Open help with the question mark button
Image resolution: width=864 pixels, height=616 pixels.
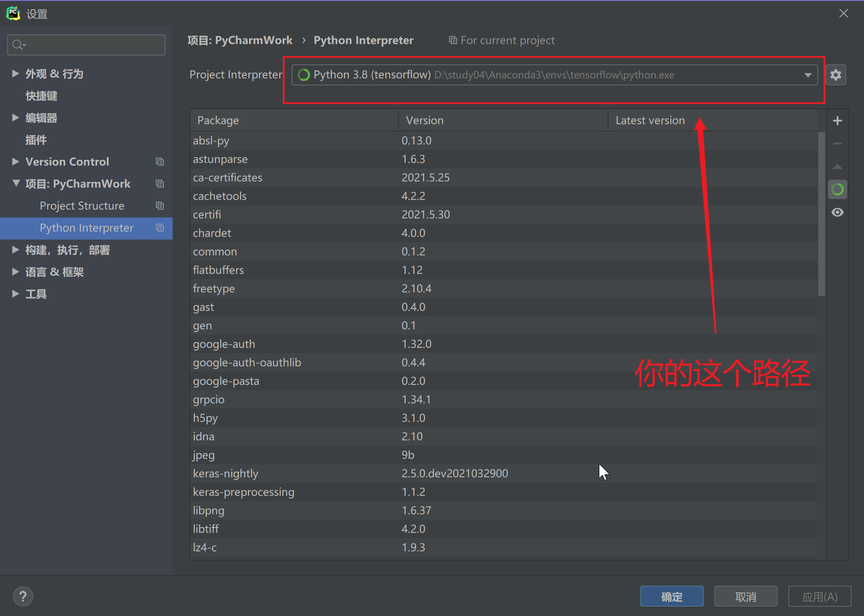pyautogui.click(x=23, y=597)
